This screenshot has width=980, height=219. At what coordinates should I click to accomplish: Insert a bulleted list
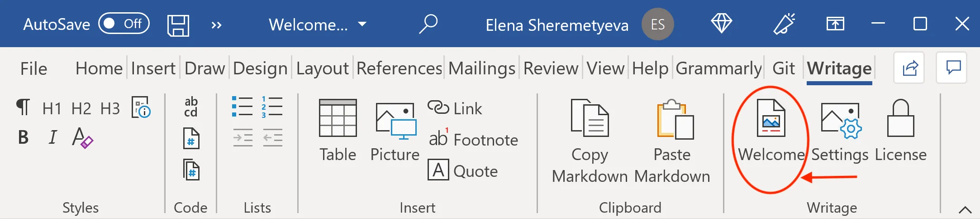click(242, 107)
